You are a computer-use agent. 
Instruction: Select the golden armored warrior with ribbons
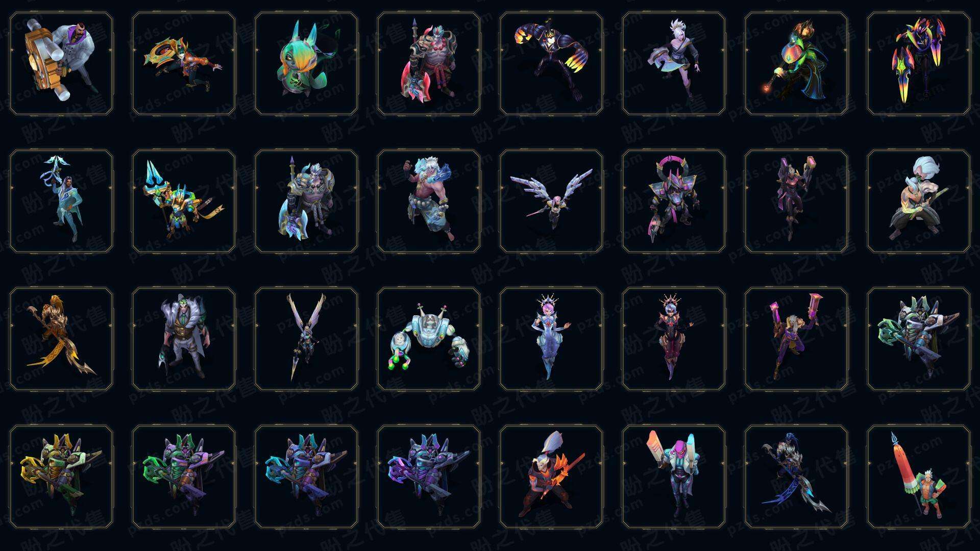[61, 339]
